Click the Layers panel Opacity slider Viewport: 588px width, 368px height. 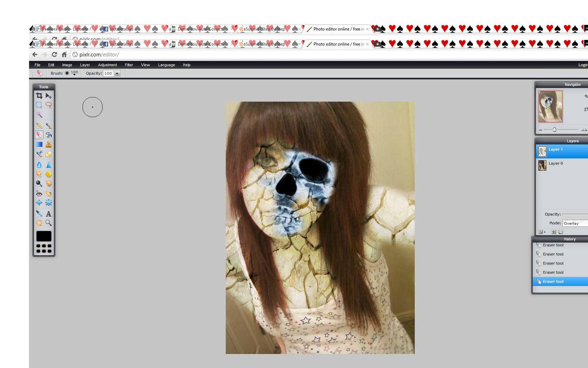pyautogui.click(x=575, y=214)
